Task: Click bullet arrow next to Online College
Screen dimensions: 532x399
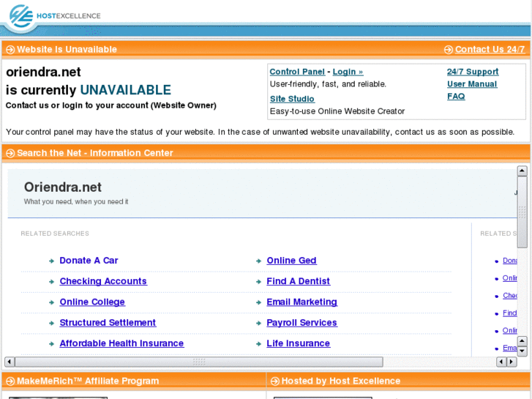Action: point(51,302)
